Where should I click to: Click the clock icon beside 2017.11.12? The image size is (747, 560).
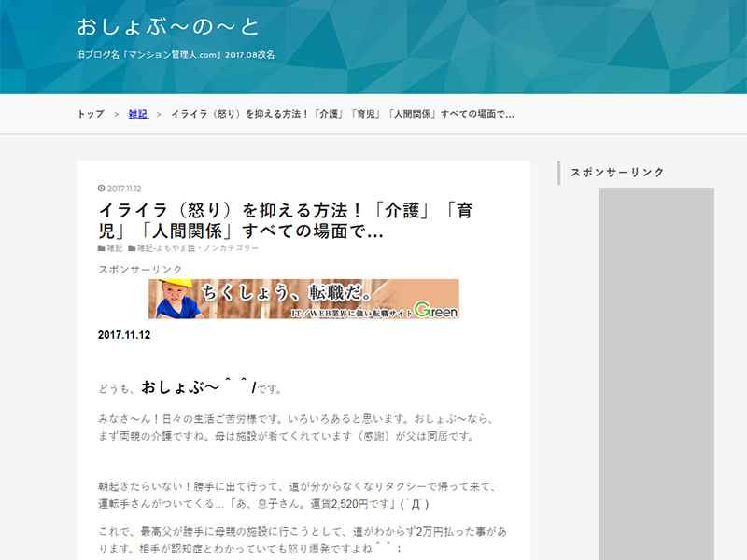(102, 189)
